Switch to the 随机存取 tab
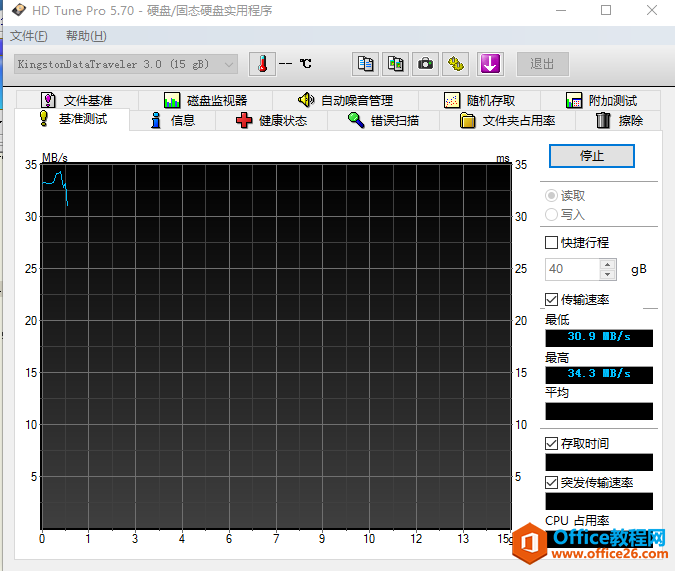The height and width of the screenshot is (571, 675). point(480,100)
